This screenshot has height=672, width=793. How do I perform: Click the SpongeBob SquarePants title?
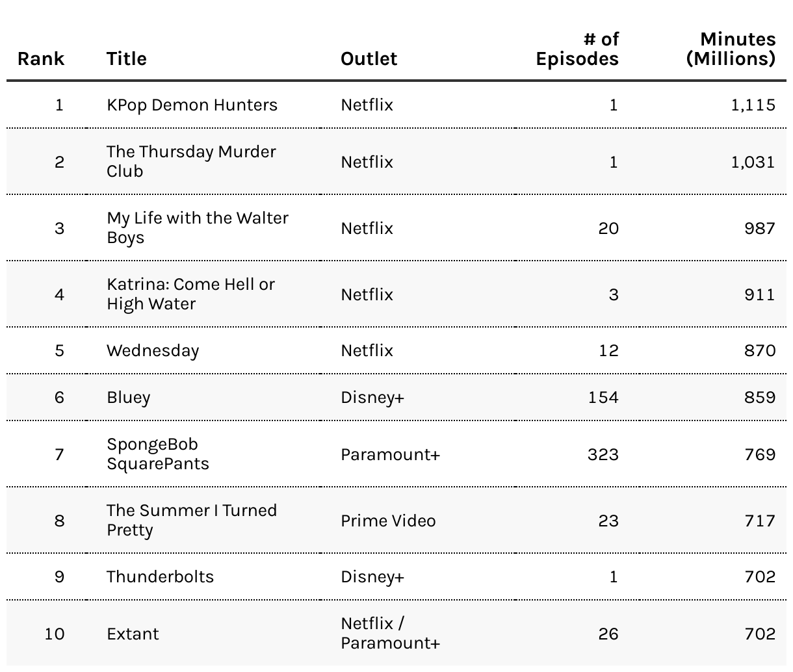coord(158,454)
